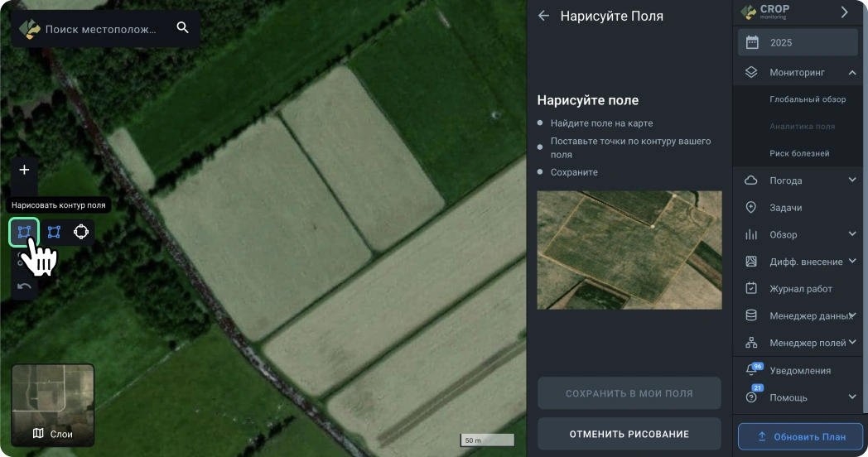Screen dimensions: 868x457
Task: Click the search magnifier icon
Action: (x=183, y=28)
